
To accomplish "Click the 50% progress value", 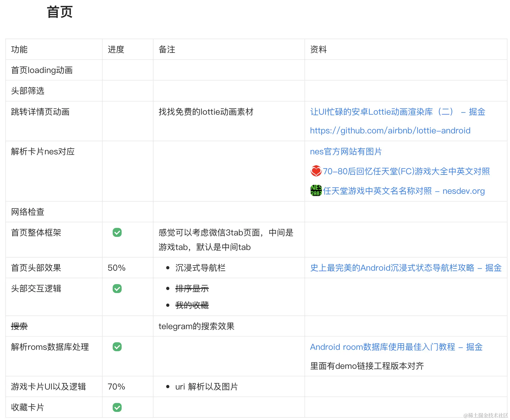I will pyautogui.click(x=117, y=268).
